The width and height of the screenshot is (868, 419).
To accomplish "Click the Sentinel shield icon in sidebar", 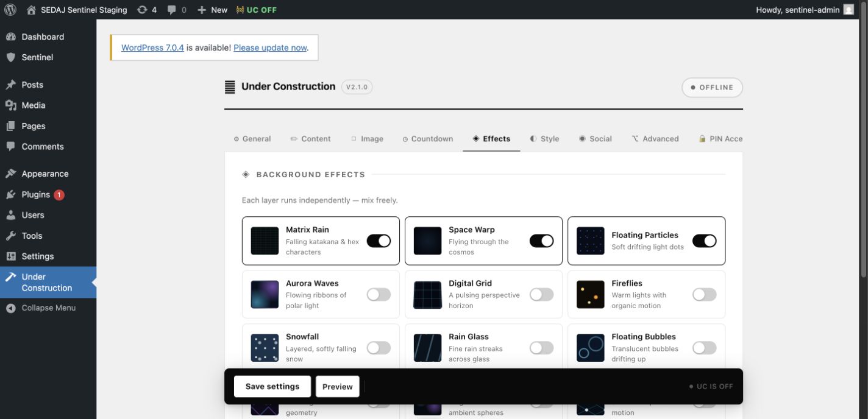I will click(x=10, y=57).
